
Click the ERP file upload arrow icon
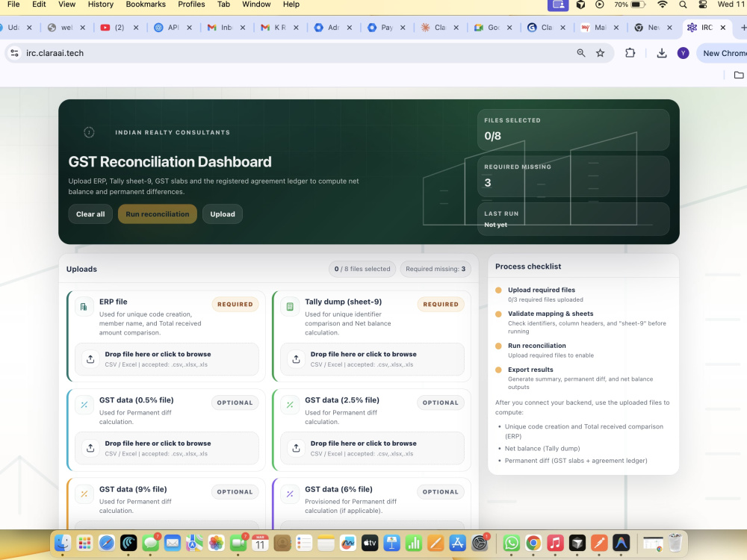tap(90, 359)
